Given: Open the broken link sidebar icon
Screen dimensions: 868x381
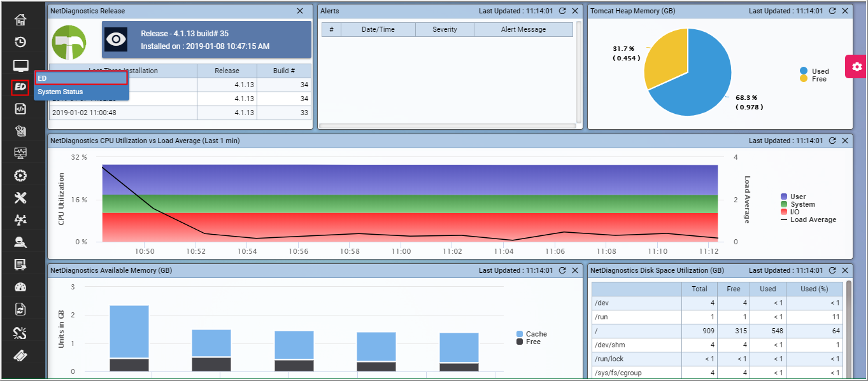Looking at the screenshot, I should pyautogui.click(x=20, y=332).
